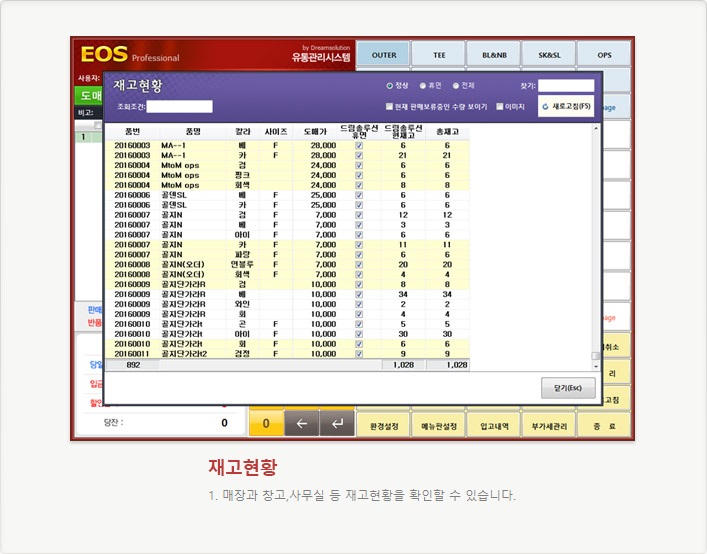The width and height of the screenshot is (707, 554).
Task: Click the 와인 color cell
Action: tap(242, 304)
